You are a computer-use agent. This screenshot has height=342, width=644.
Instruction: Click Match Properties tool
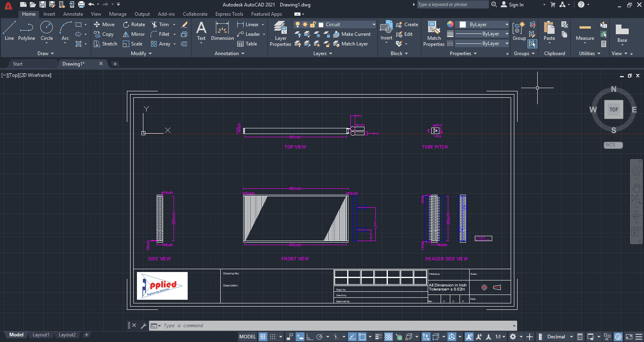434,34
